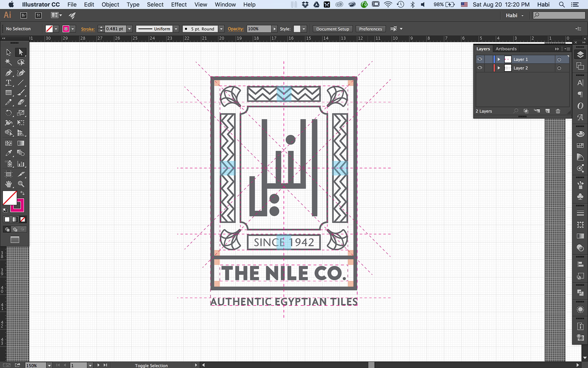
Task: Select the Direct Selection tool
Action: pyautogui.click(x=21, y=52)
